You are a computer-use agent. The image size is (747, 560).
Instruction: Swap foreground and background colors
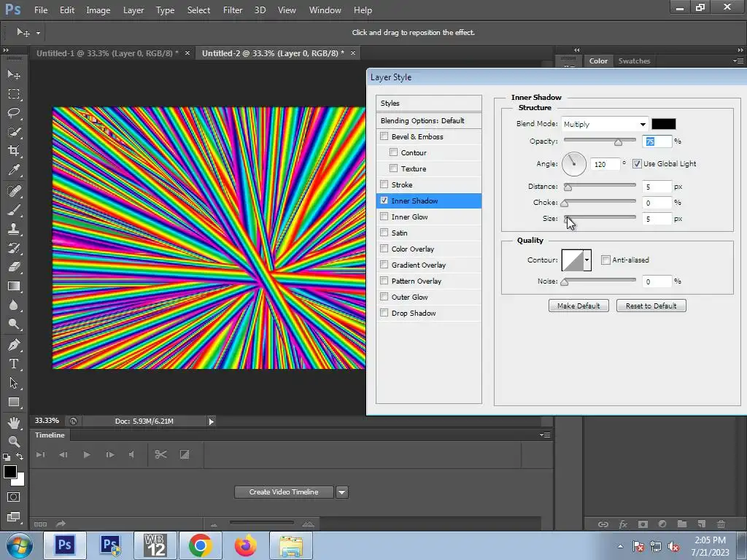click(x=20, y=456)
